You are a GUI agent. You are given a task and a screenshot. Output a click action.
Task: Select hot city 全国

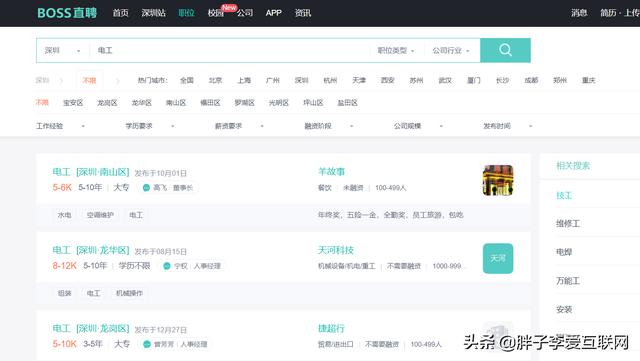coord(187,80)
